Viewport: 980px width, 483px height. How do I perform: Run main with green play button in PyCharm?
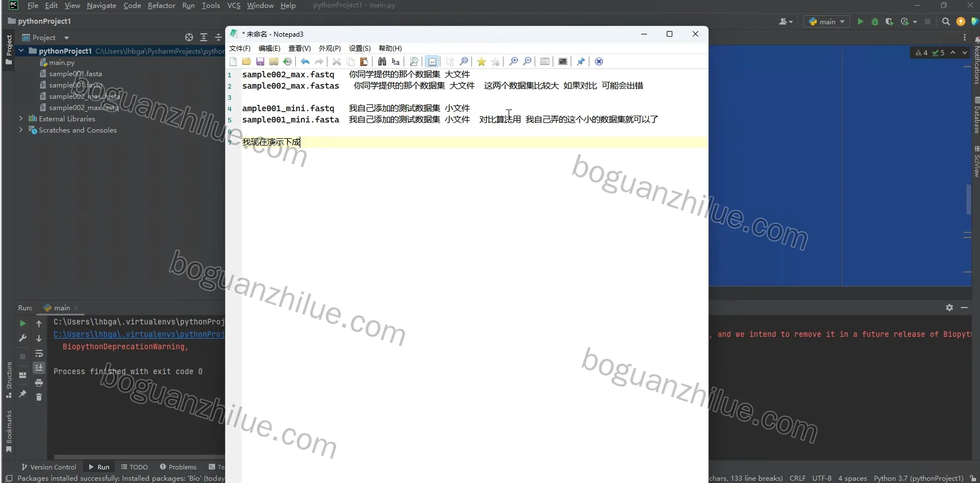(860, 21)
